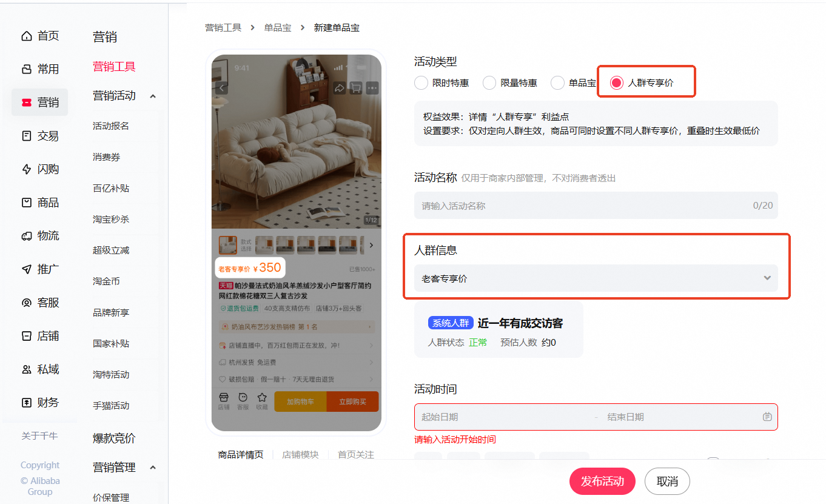826x504 pixels.
Task: Click 立即购买 button in preview
Action: pyautogui.click(x=352, y=402)
